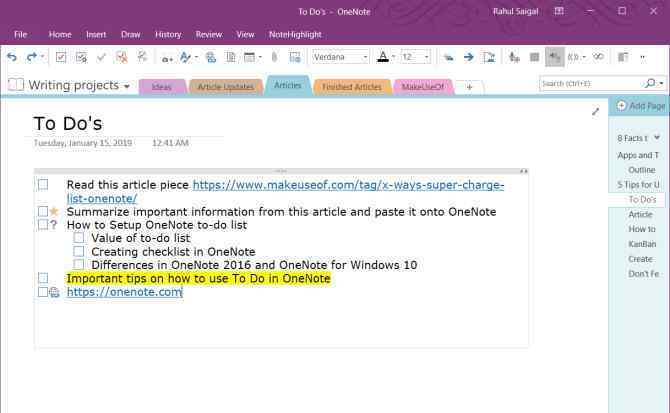Viewport: 670px width, 413px height.
Task: Click the dock to desktop icon
Action: [623, 57]
